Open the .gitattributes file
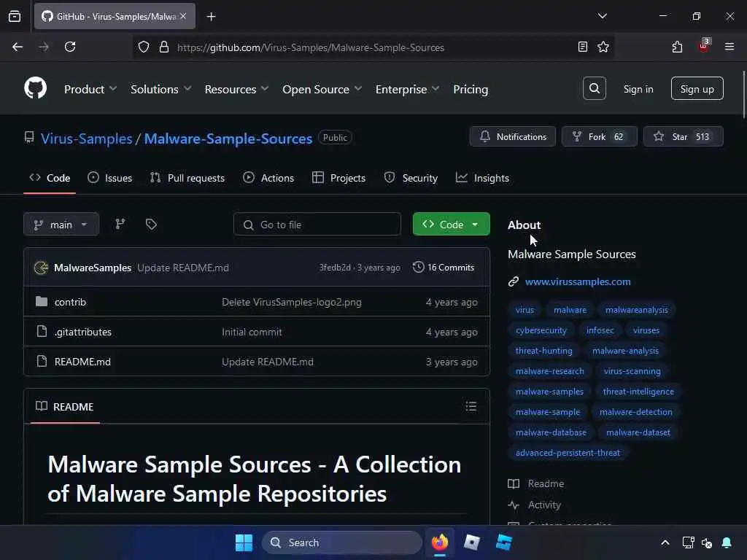The width and height of the screenshot is (747, 560). 82,332
